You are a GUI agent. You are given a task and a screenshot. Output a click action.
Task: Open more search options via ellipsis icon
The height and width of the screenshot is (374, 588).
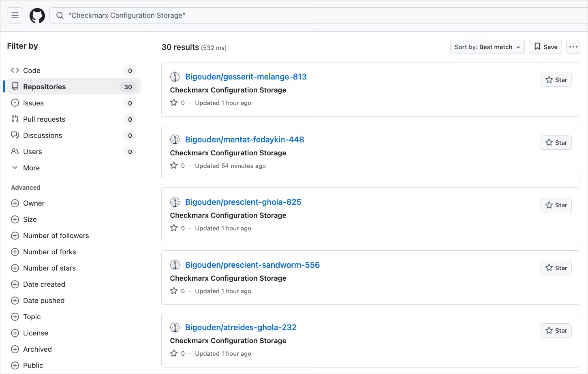point(573,47)
